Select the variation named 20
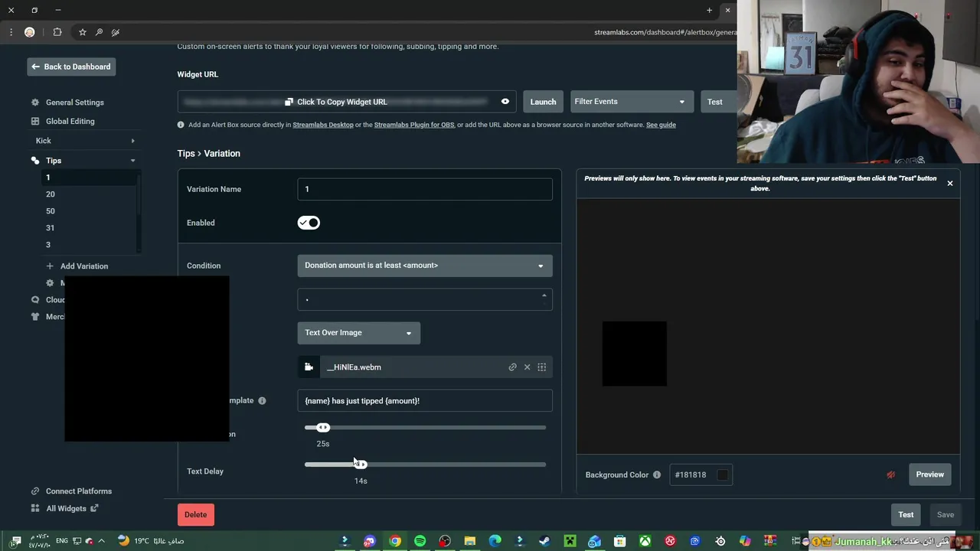This screenshot has width=980, height=551. click(50, 194)
